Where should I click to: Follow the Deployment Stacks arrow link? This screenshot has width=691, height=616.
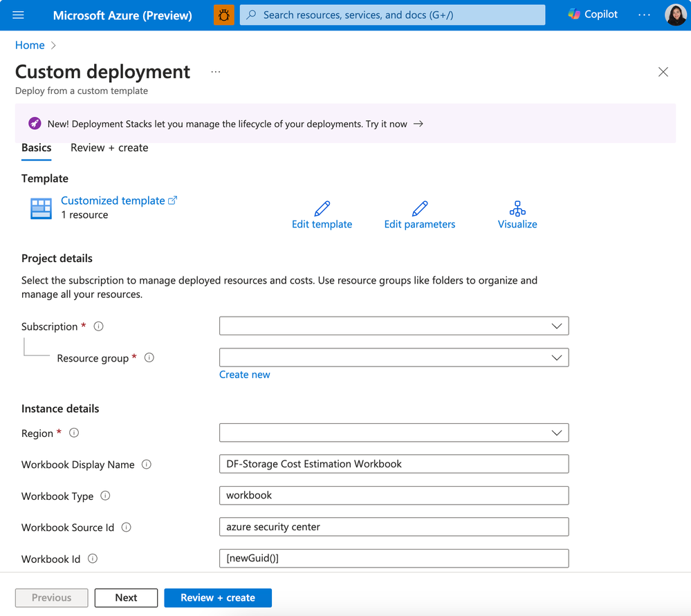pos(418,124)
